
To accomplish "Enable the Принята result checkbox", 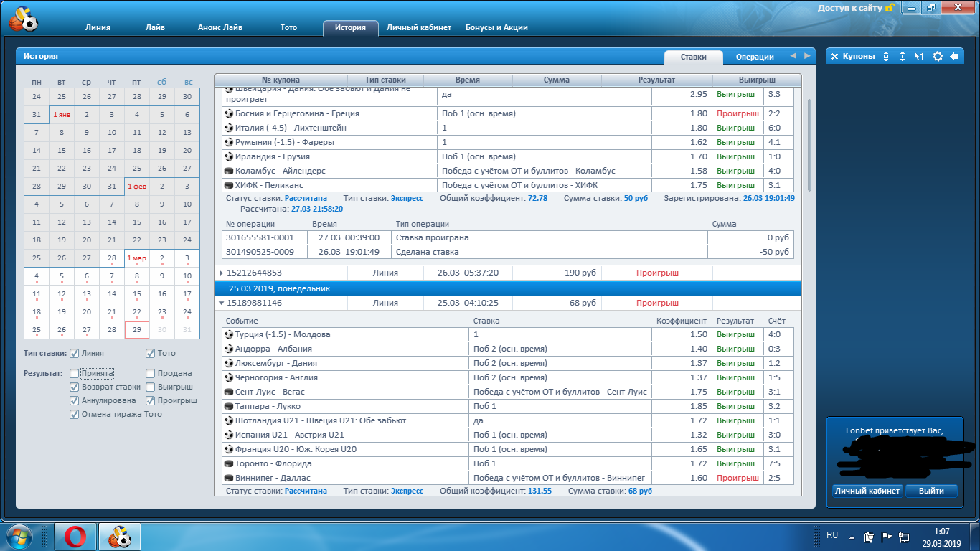I will point(75,373).
